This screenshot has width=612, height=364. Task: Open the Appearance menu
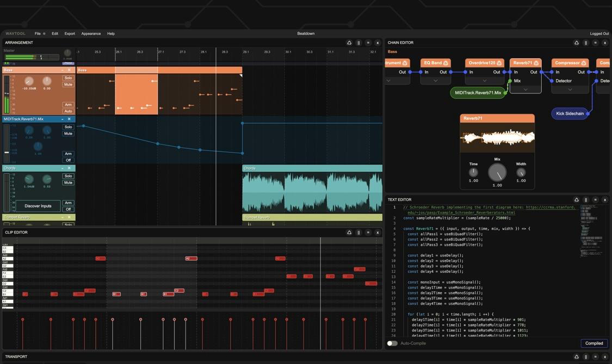pyautogui.click(x=91, y=34)
